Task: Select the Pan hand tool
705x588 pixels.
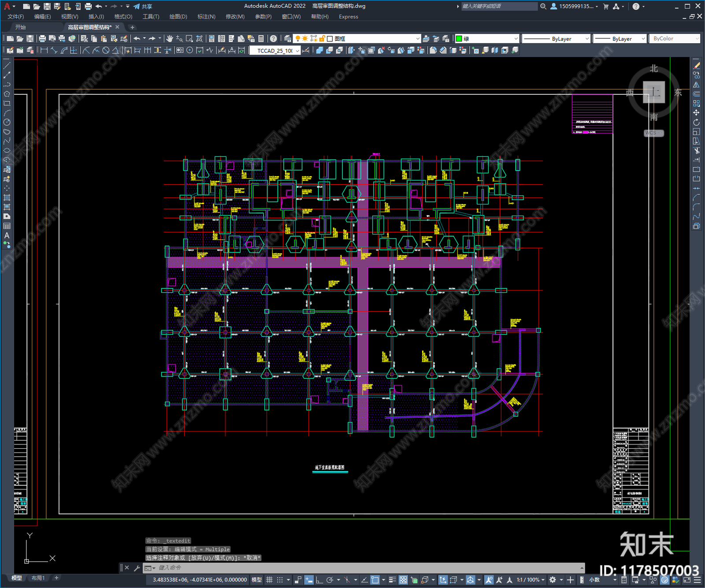Action: tap(170, 39)
